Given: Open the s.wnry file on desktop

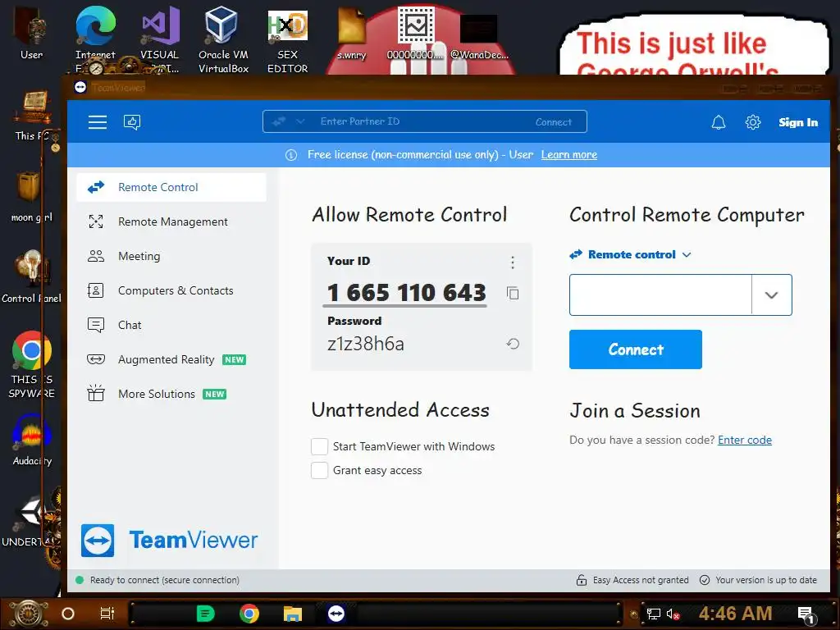Looking at the screenshot, I should point(351,32).
